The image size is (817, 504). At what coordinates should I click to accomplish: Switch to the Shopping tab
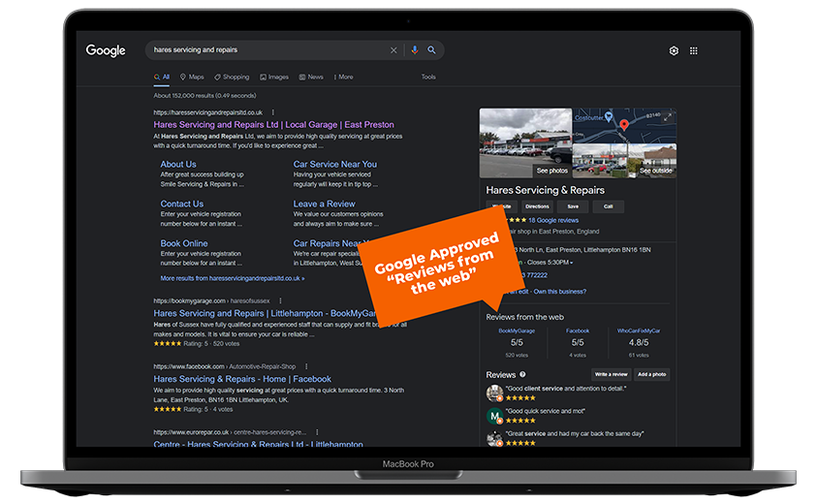pyautogui.click(x=232, y=77)
